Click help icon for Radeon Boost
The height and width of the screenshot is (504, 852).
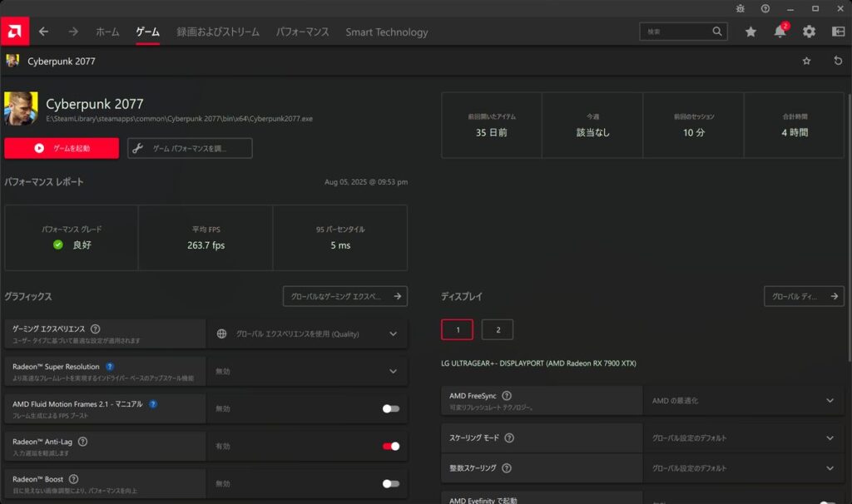73,479
